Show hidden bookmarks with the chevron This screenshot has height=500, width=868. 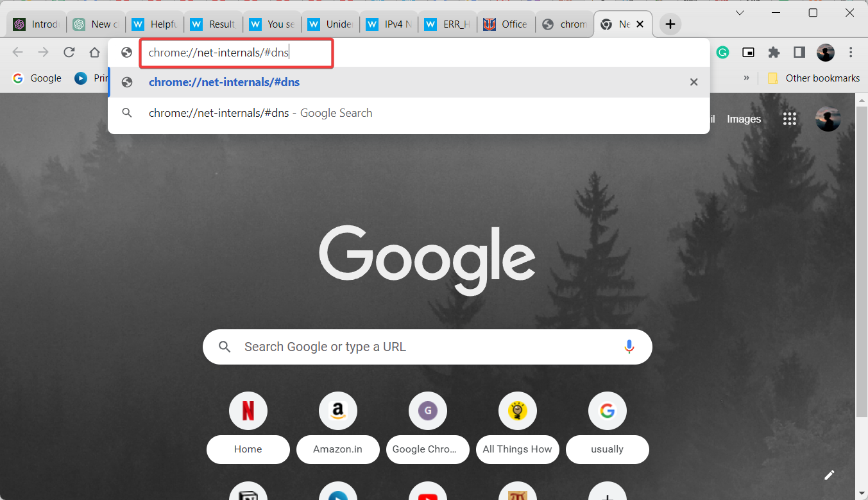(x=746, y=78)
